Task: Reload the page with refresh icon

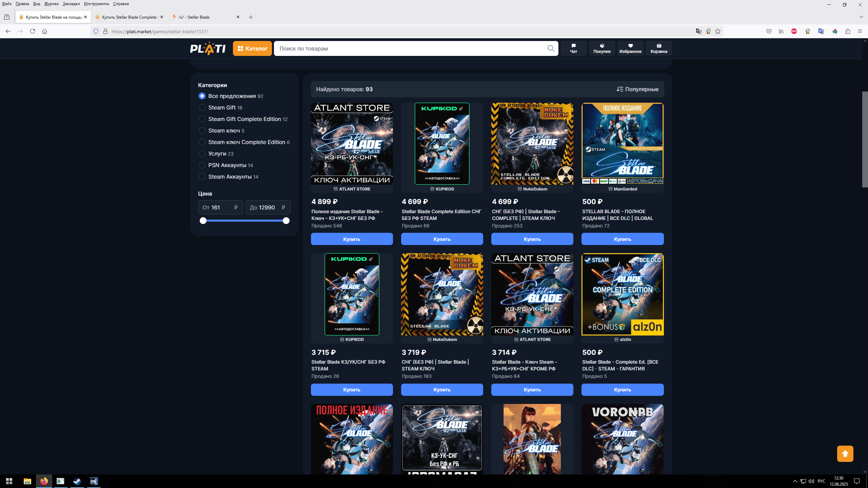Action: click(x=33, y=31)
